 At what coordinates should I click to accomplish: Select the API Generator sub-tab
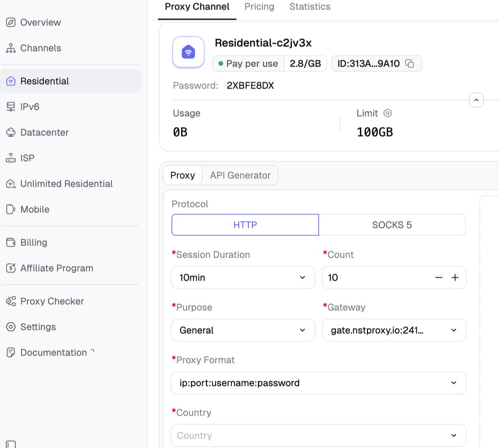[x=240, y=175]
